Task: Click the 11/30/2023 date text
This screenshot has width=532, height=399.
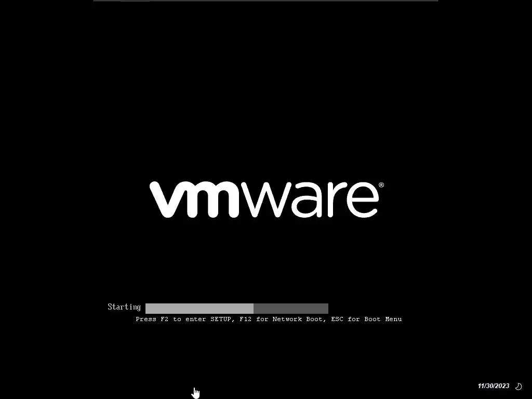Action: [x=494, y=386]
